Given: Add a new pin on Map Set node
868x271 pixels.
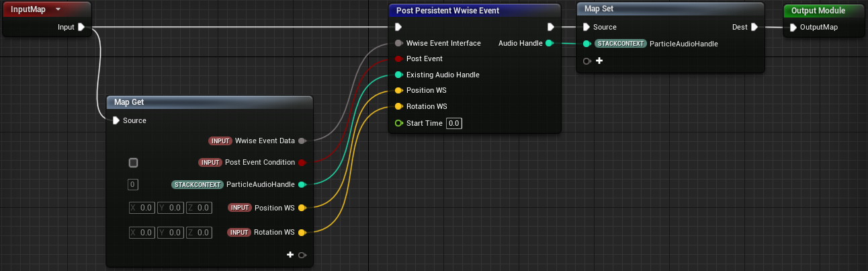Looking at the screenshot, I should pyautogui.click(x=599, y=61).
